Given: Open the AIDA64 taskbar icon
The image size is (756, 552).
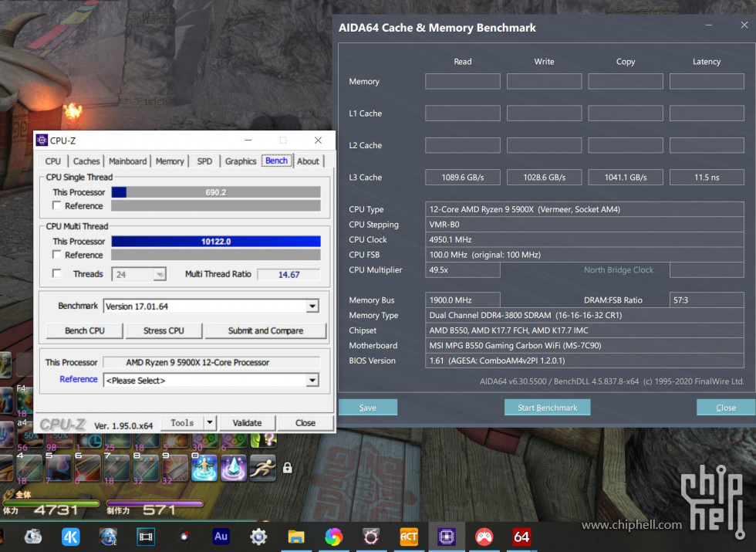Looking at the screenshot, I should tap(521, 537).
